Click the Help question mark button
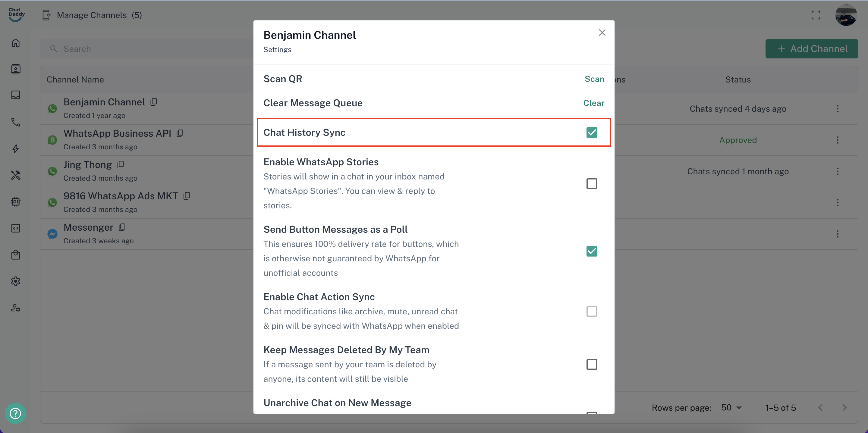 click(x=15, y=413)
